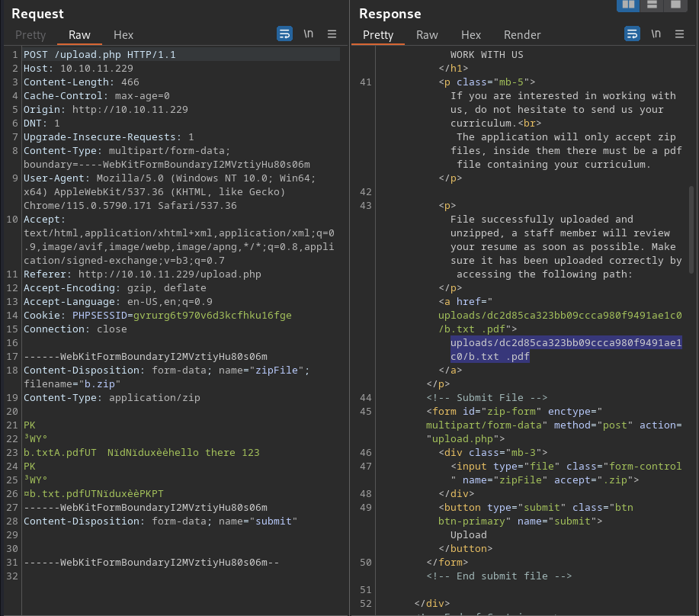699x616 pixels.
Task: Click the 'Origin: http://10.10.11.229' header
Action: pyautogui.click(x=106, y=110)
